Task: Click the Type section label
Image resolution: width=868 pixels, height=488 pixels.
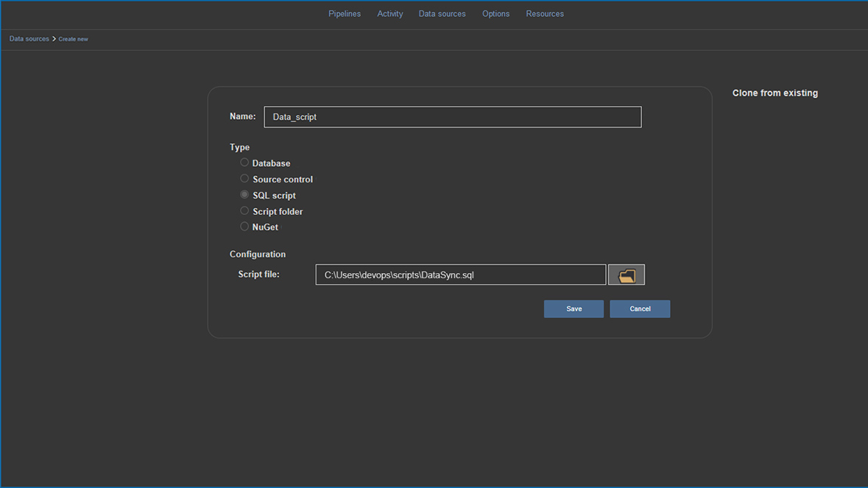Action: [239, 147]
